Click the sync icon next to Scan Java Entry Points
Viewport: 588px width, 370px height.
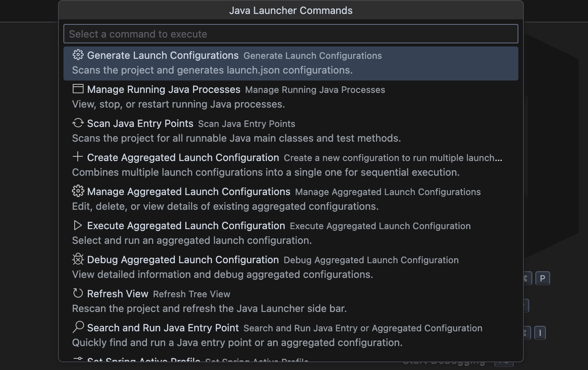(x=78, y=123)
